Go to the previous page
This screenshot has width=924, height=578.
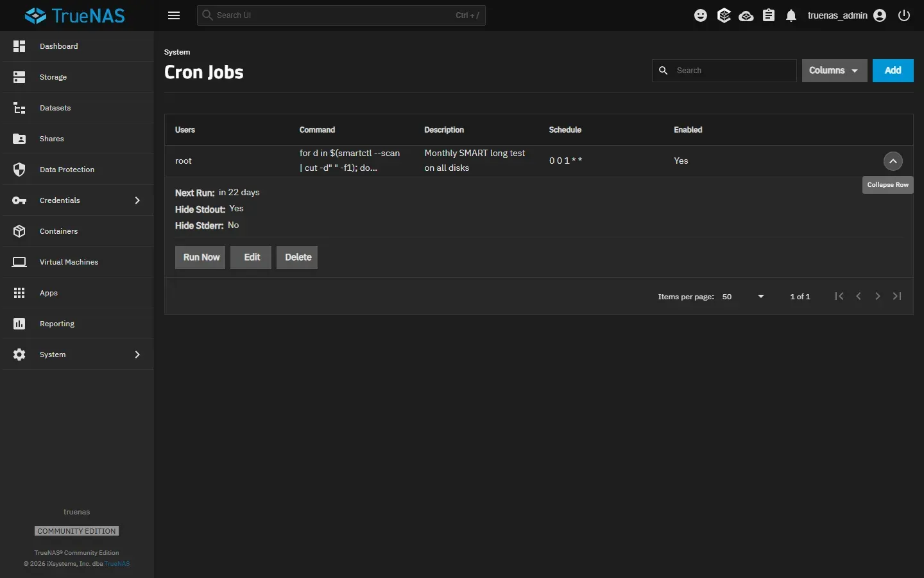tap(859, 296)
